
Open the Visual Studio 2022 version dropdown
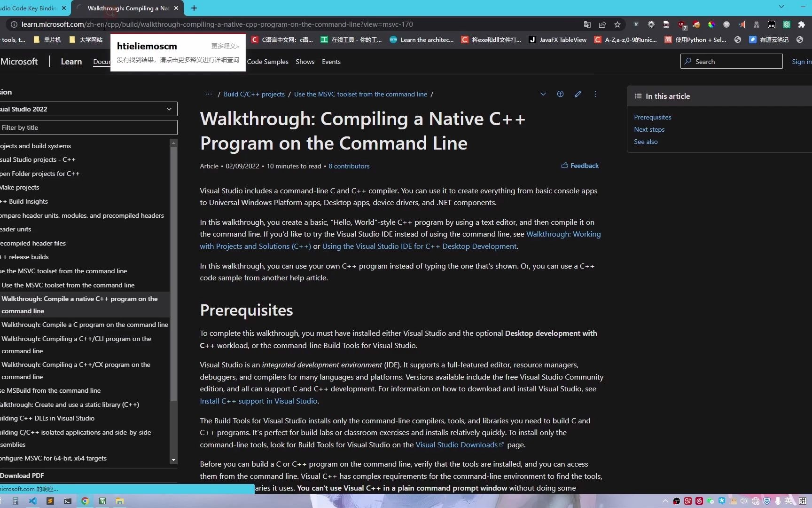(x=88, y=109)
